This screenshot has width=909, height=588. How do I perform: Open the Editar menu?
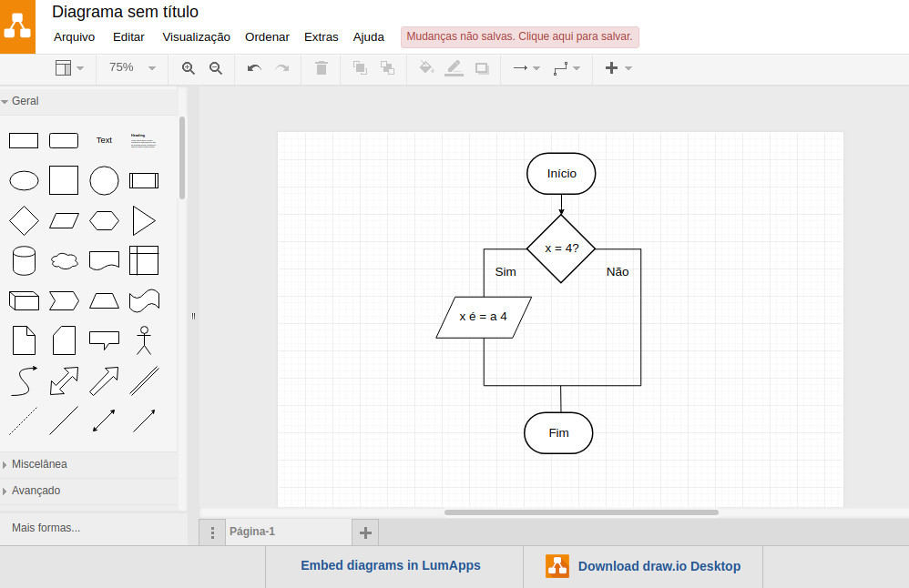(x=128, y=37)
